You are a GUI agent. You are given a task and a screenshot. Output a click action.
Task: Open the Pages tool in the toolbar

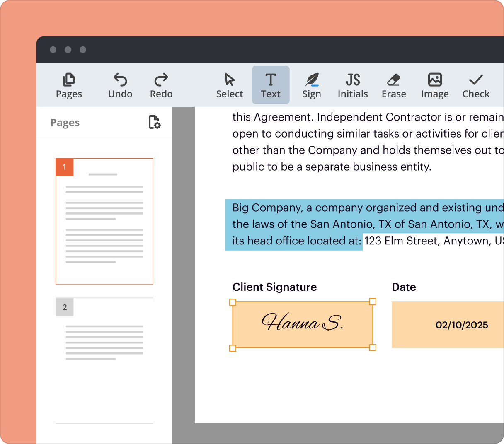pyautogui.click(x=69, y=84)
